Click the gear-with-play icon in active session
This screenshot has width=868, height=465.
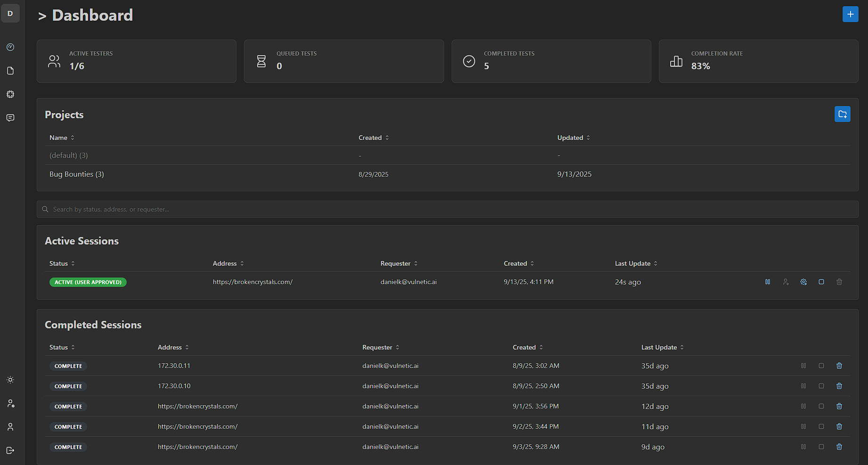pyautogui.click(x=803, y=282)
